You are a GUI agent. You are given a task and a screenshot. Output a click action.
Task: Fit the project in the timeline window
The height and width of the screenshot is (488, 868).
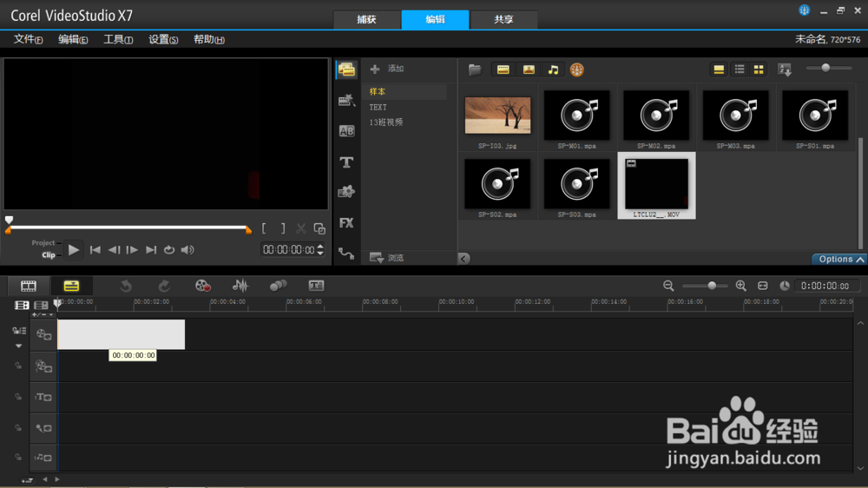(763, 286)
